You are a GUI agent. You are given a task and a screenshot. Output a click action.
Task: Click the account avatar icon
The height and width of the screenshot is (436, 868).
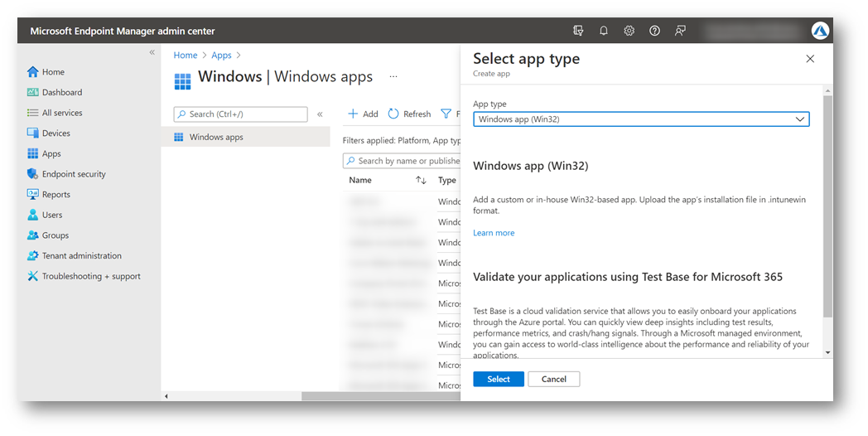point(820,31)
